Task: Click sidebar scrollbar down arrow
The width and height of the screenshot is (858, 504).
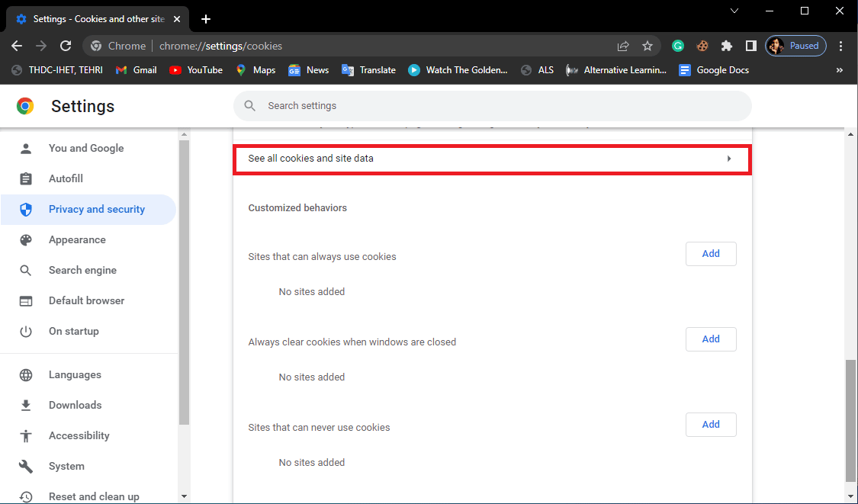Action: tap(184, 496)
